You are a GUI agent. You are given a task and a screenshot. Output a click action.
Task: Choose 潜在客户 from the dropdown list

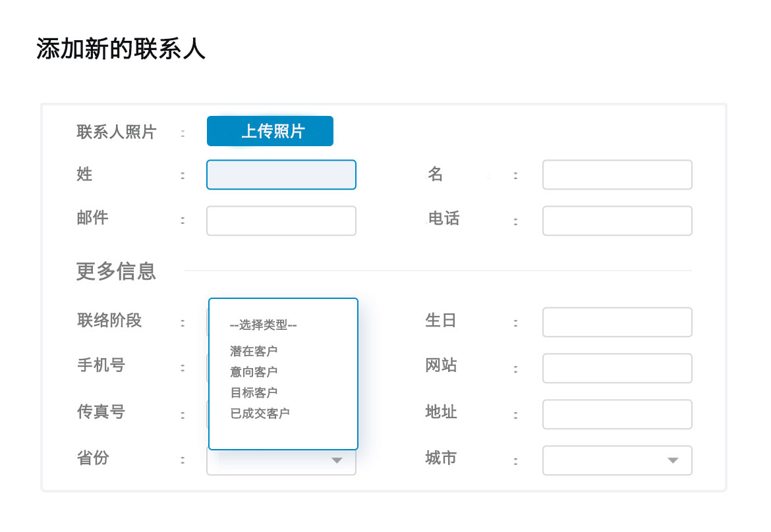(x=254, y=351)
